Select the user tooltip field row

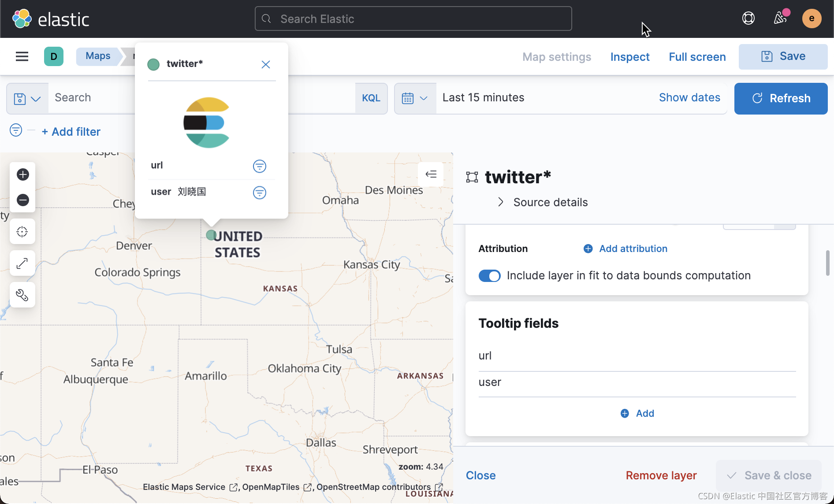[x=637, y=382]
